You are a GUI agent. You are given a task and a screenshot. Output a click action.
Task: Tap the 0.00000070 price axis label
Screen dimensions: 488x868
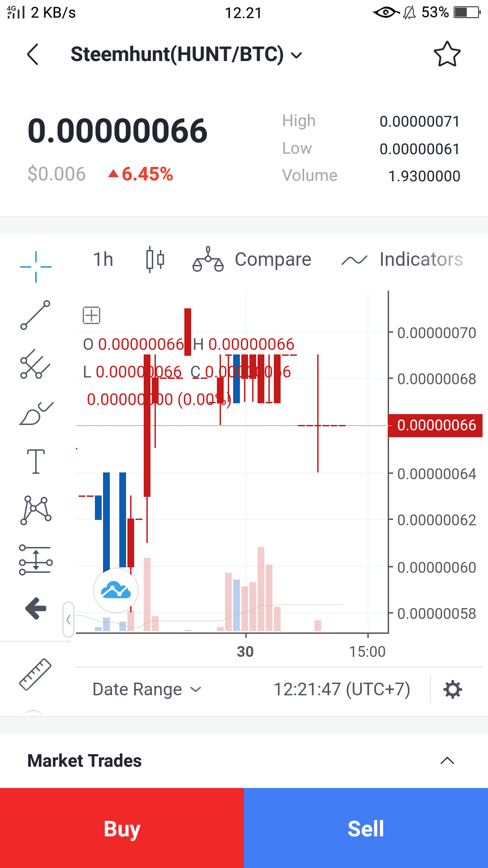[436, 333]
